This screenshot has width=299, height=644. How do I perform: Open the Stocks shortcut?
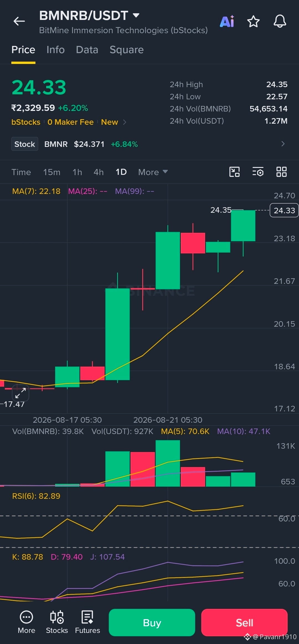pyautogui.click(x=57, y=622)
